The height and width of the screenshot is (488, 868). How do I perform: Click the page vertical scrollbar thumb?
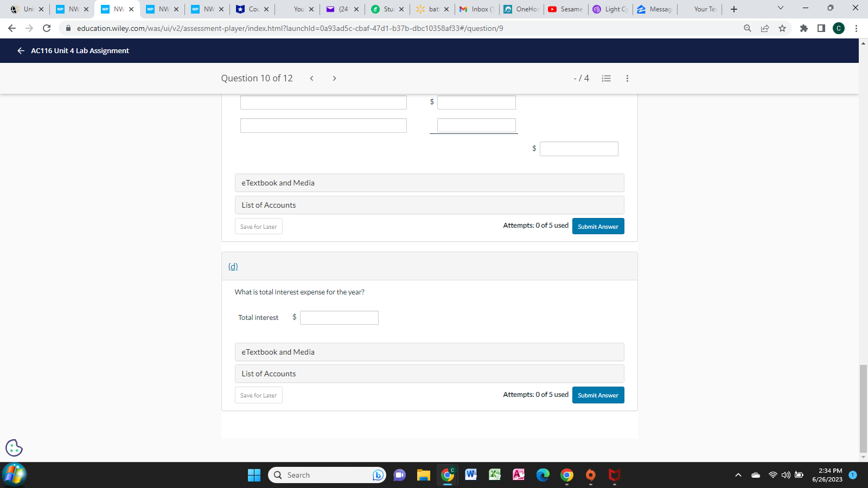863,409
